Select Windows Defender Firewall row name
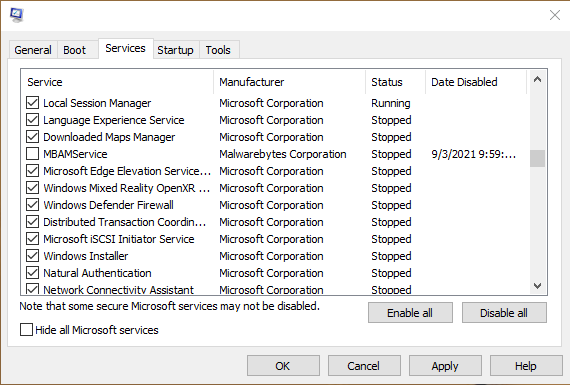The height and width of the screenshot is (385, 570). [x=108, y=205]
